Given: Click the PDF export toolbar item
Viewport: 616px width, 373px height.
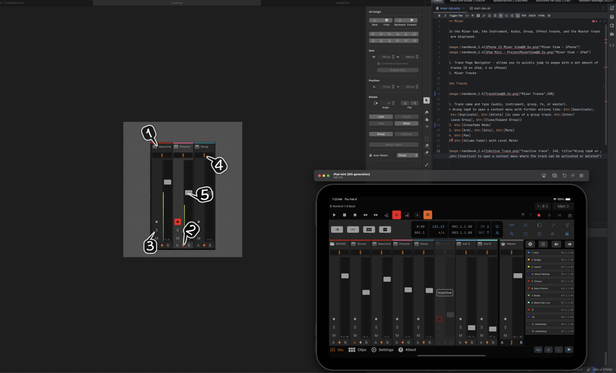Looking at the screenshot, I should coord(524,16).
